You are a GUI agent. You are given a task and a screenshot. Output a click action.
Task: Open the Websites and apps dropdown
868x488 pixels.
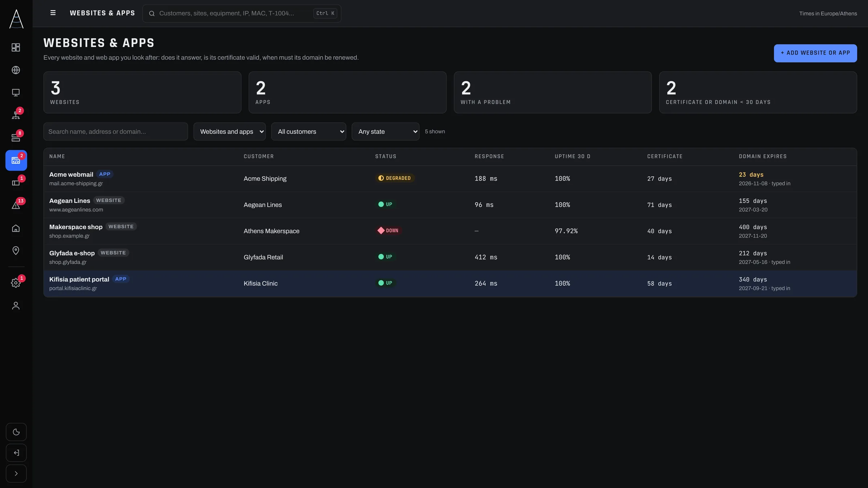(230, 132)
